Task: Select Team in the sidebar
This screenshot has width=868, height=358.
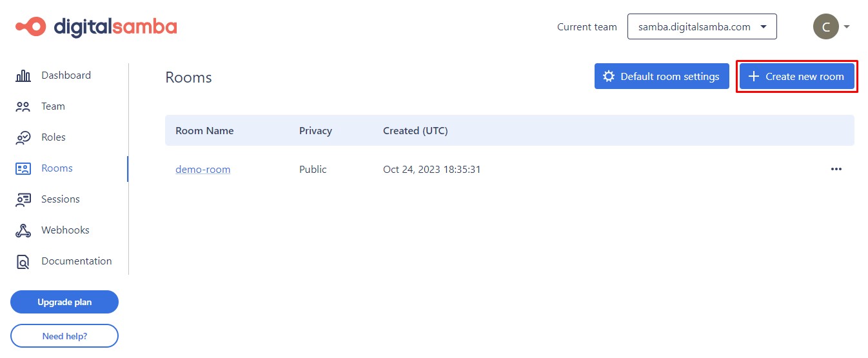Action: click(53, 106)
